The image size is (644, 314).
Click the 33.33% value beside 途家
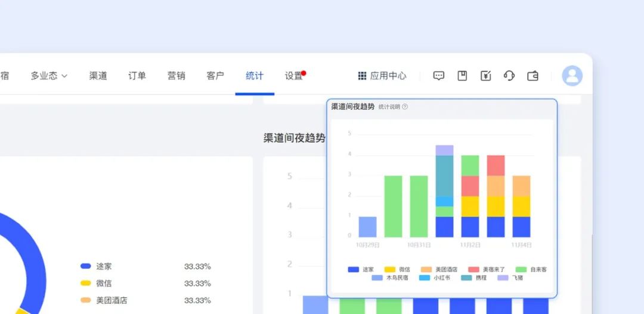197,266
